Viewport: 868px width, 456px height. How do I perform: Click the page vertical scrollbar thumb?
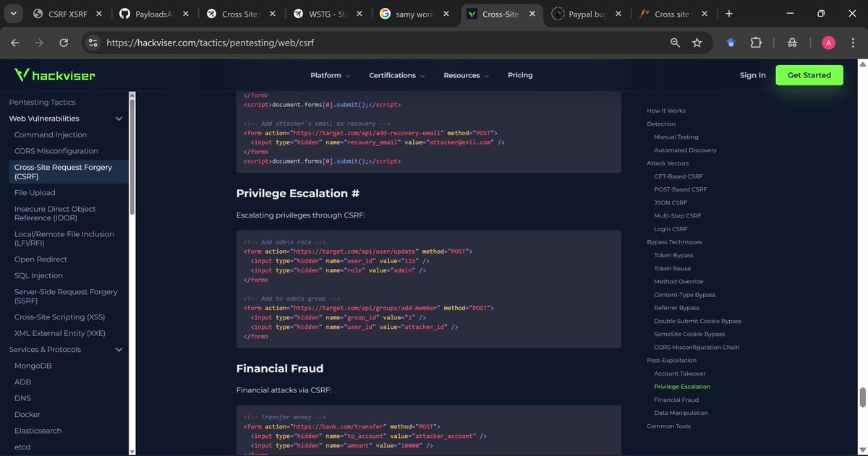tap(862, 397)
